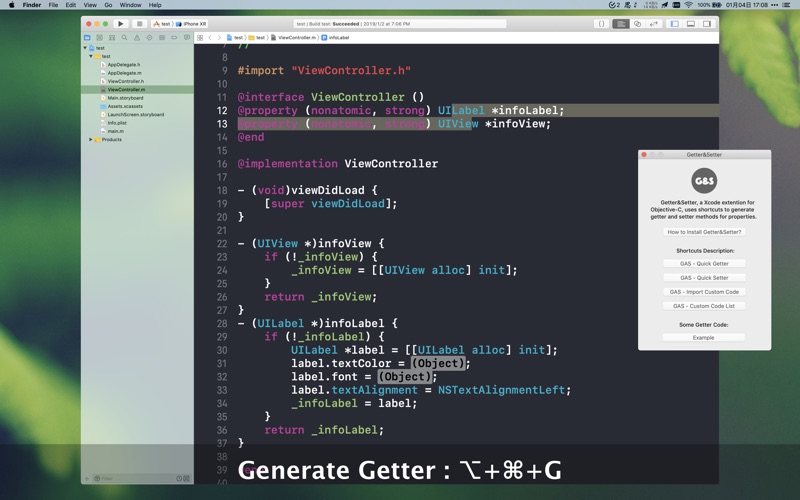This screenshot has width=800, height=500.
Task: Go forward in editor history
Action: coord(219,37)
